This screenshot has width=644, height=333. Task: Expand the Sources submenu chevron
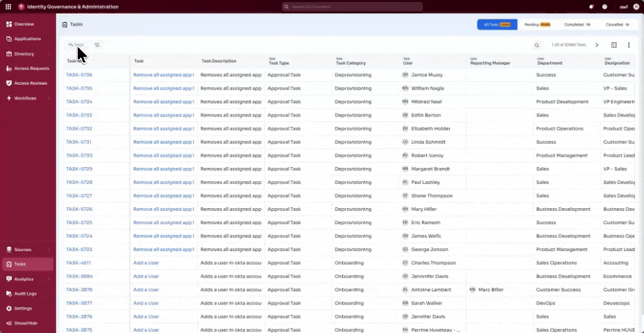(x=49, y=250)
